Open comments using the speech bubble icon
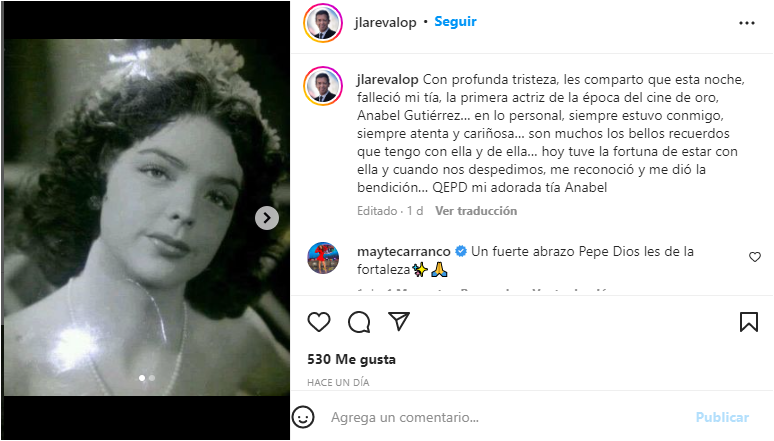Viewport: 774px width, 441px height. pyautogui.click(x=359, y=322)
